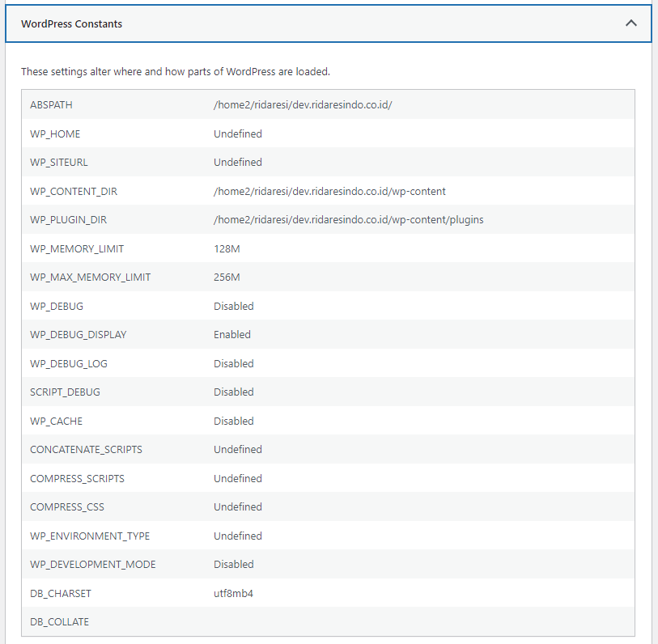
Task: Click the COMPRESS_SCRIPTS label
Action: [x=77, y=479]
